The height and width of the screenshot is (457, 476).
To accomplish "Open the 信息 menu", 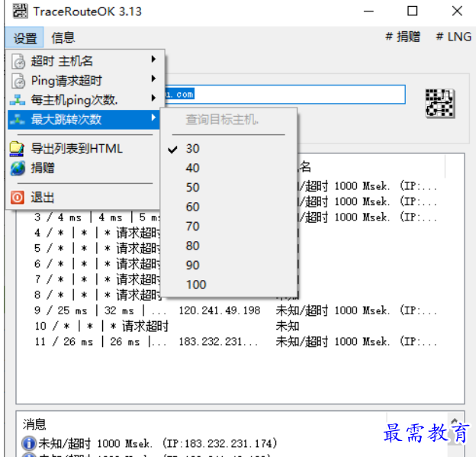I will pos(63,37).
